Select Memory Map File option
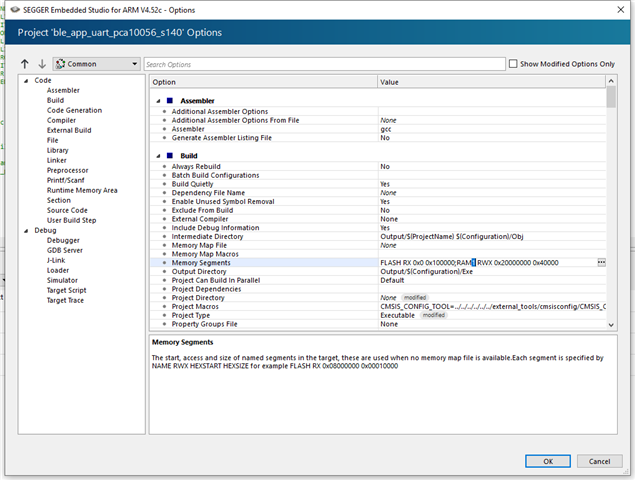Screen dimensions: 635x480 (x=378, y=245)
